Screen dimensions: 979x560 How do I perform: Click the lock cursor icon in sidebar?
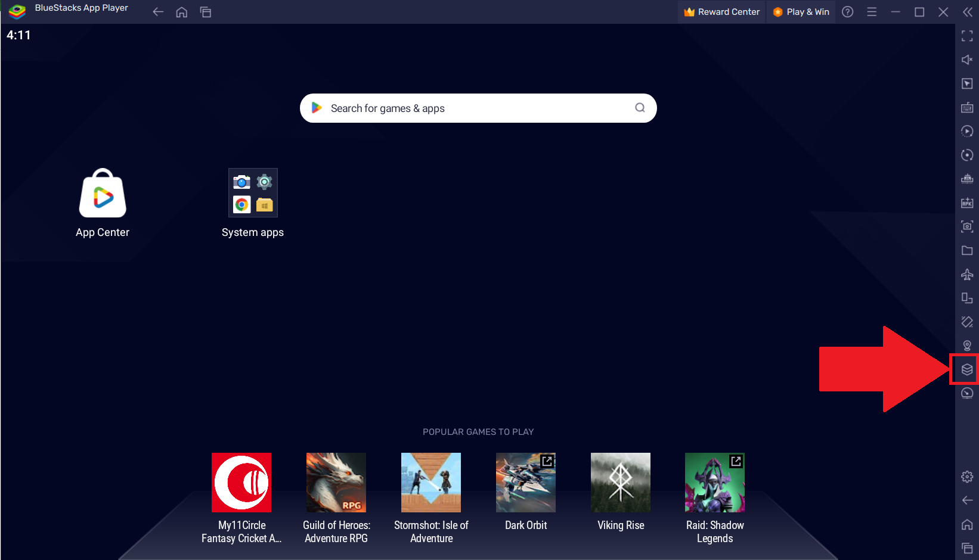click(967, 84)
